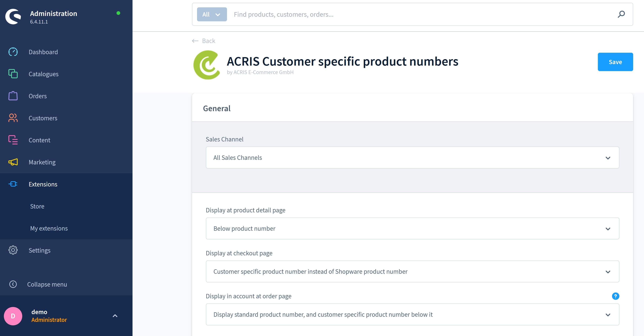
Task: Click the Save button
Action: click(615, 62)
